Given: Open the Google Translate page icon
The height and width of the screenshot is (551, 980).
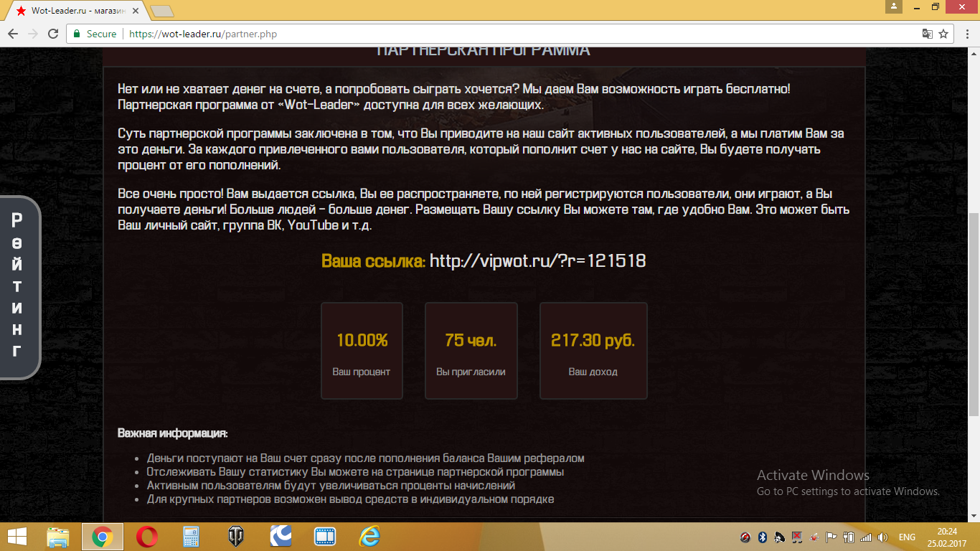Looking at the screenshot, I should point(928,34).
